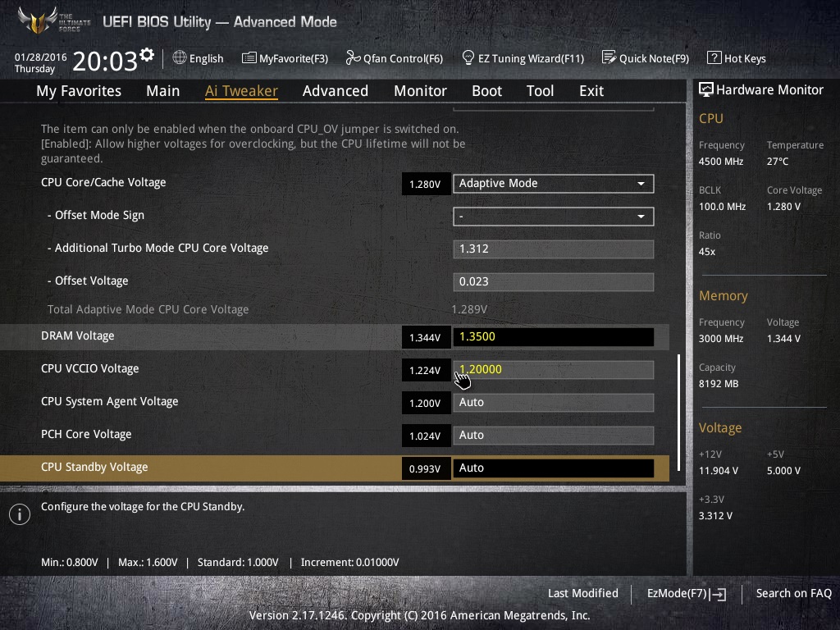Image resolution: width=840 pixels, height=630 pixels.
Task: Open the Exit tab
Action: (x=591, y=91)
